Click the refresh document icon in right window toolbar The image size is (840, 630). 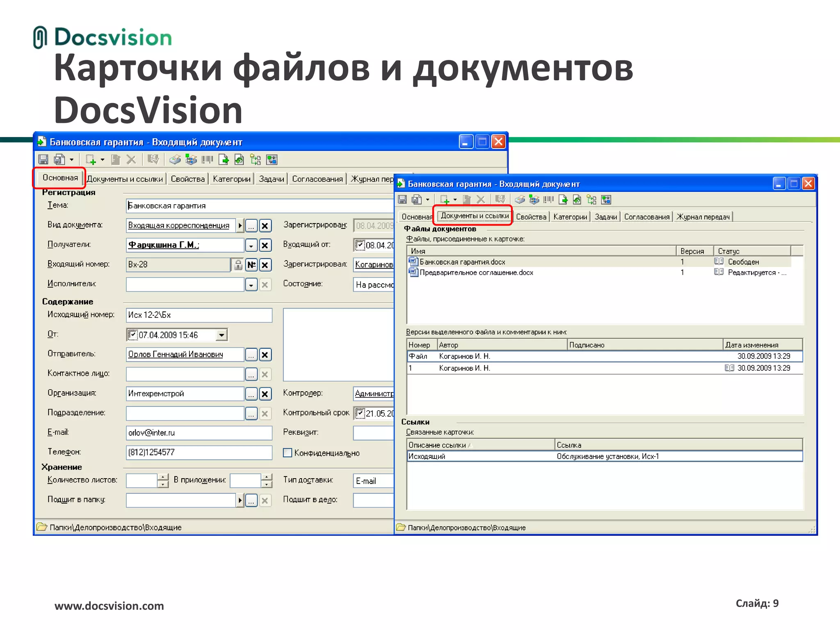point(577,199)
